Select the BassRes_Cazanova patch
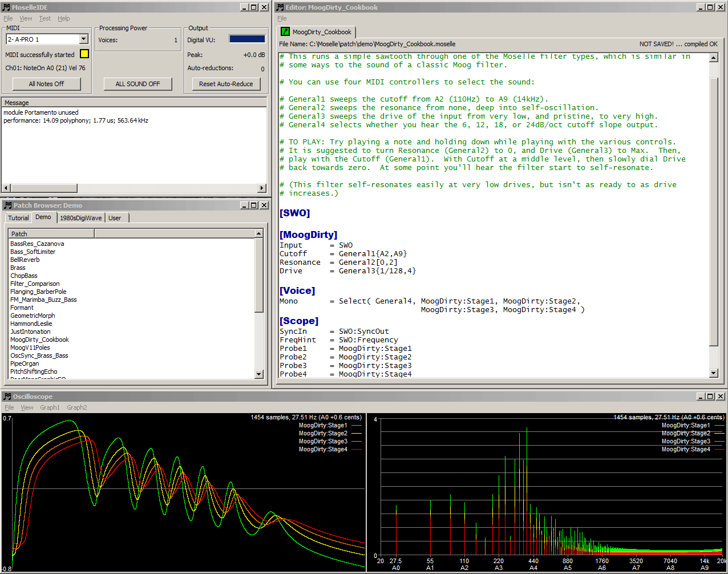This screenshot has height=574, width=728. pyautogui.click(x=37, y=244)
